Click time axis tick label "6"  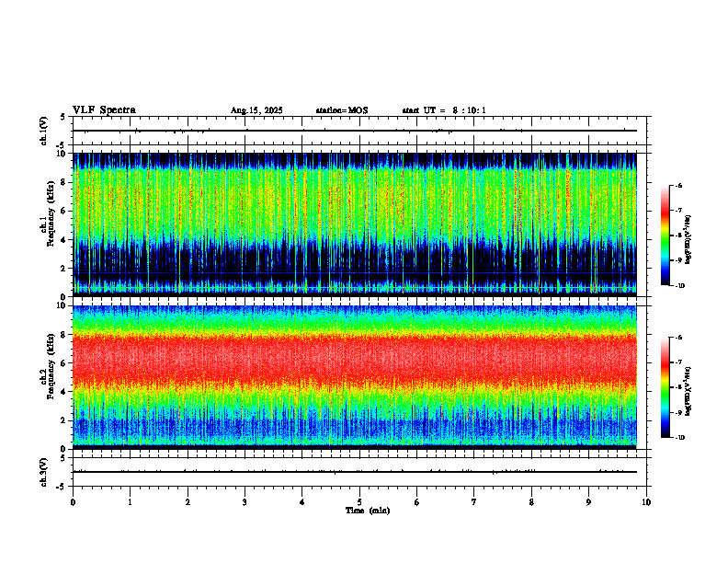pyautogui.click(x=416, y=502)
